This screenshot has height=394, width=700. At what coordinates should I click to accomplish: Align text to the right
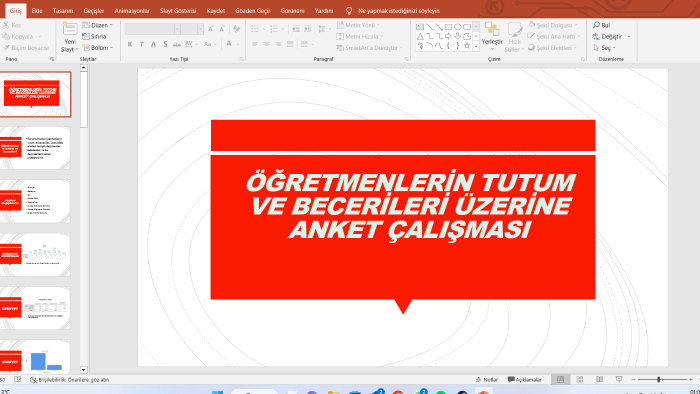click(x=278, y=44)
